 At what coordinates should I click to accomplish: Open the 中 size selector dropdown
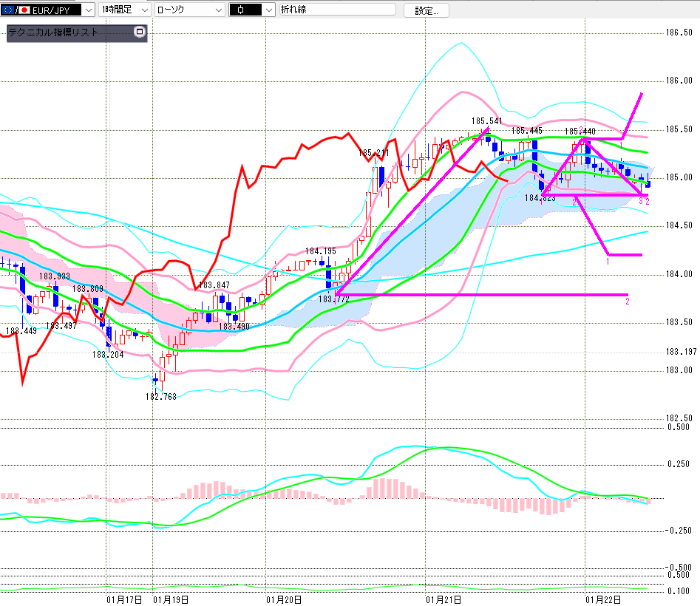[x=268, y=10]
